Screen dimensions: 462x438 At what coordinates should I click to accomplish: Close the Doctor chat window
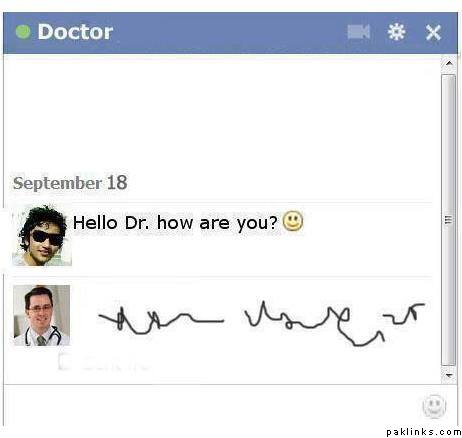[433, 32]
